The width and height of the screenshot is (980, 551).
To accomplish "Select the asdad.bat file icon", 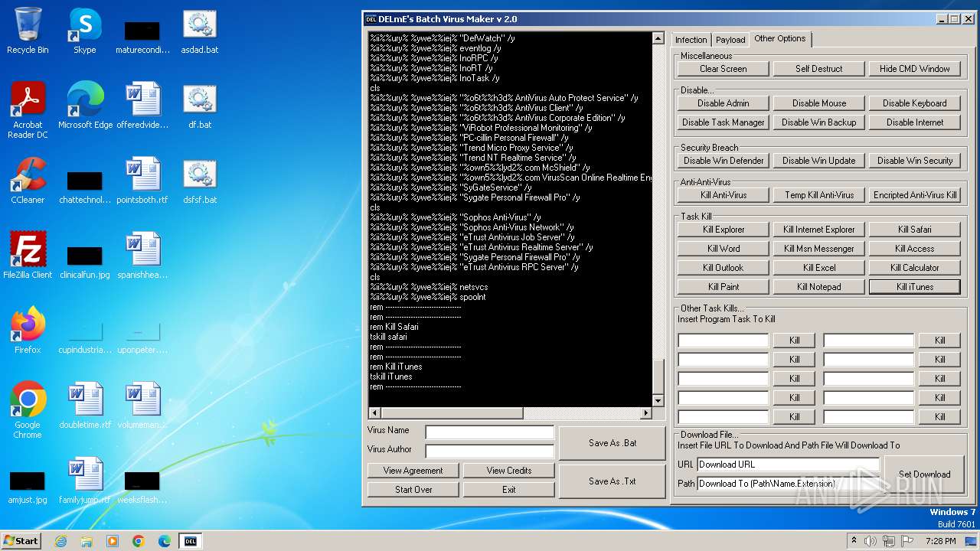I will (x=199, y=31).
